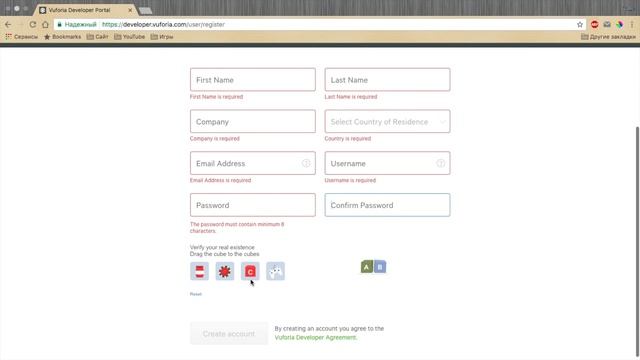Click the Reset captcha link
Screen dimensions: 640x360
196,294
